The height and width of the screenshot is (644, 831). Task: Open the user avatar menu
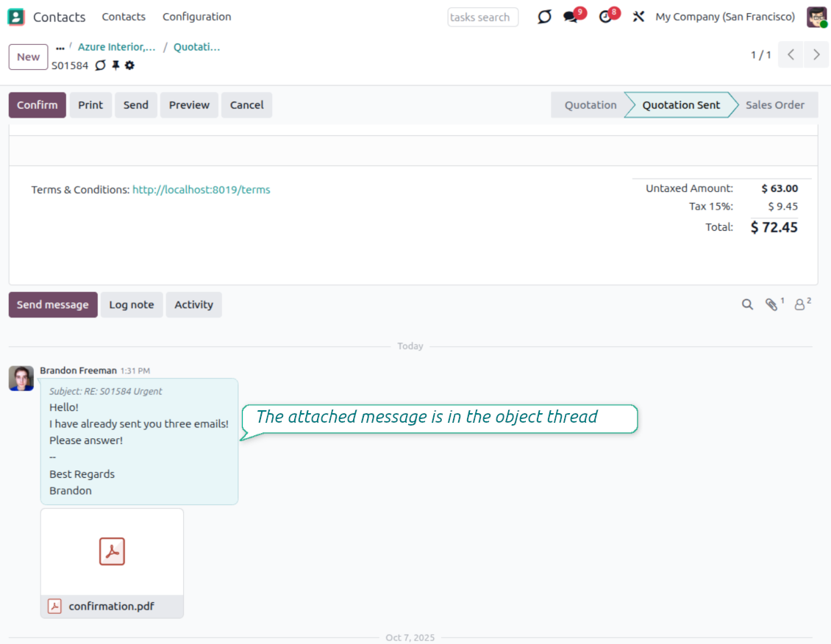tap(816, 17)
